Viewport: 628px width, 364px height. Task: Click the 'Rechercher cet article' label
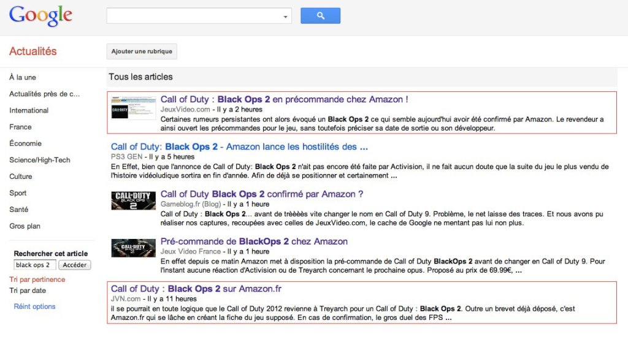[51, 254]
